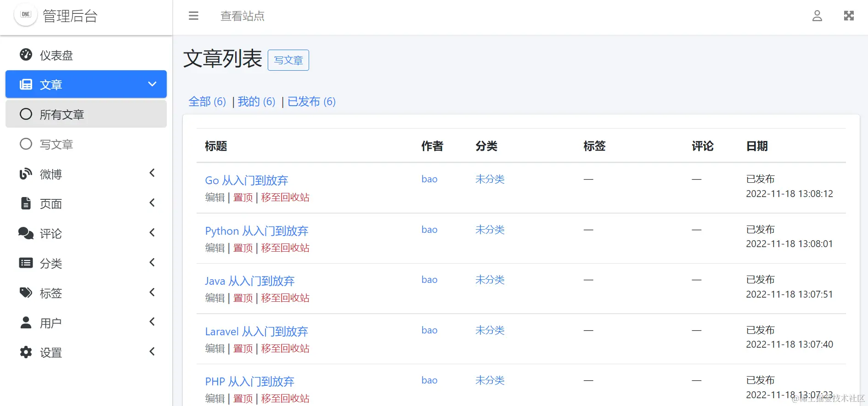Viewport: 868px width, 406px height.
Task: Filter by 我的 (6) tab
Action: (256, 101)
